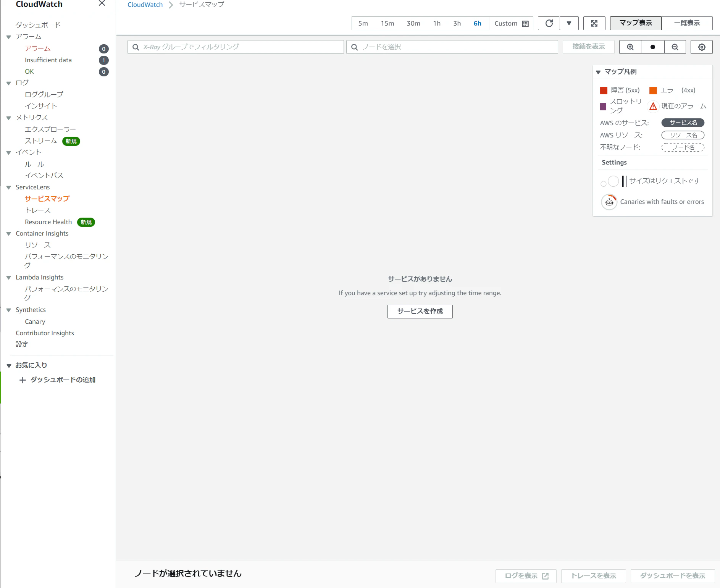Click the サービスを作成 button
720x588 pixels.
point(420,311)
